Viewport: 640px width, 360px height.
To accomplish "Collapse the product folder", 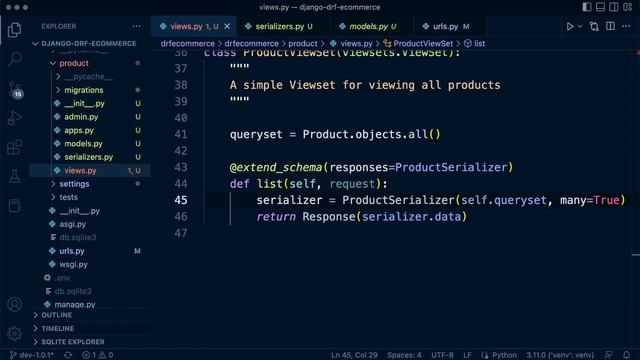I will pos(74,63).
